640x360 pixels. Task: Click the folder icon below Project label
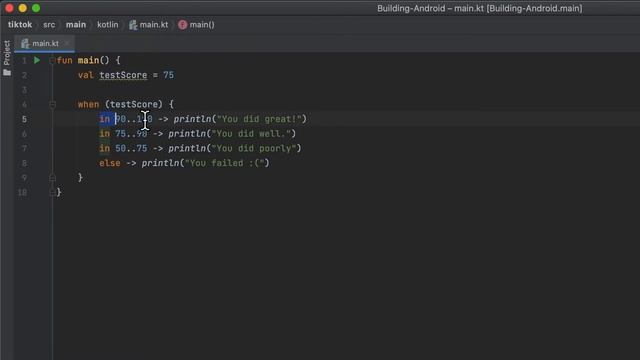click(7, 73)
